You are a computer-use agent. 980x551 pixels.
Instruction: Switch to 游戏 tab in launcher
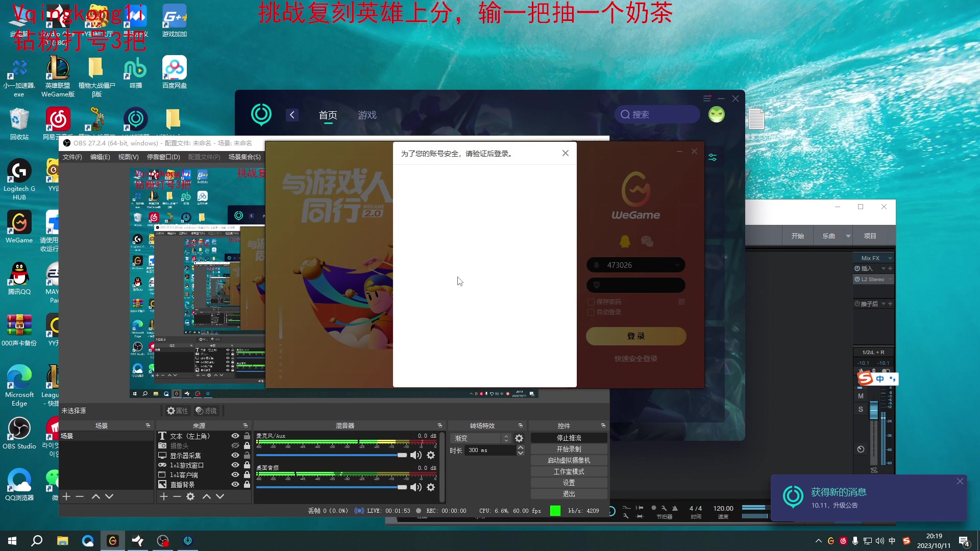click(367, 115)
